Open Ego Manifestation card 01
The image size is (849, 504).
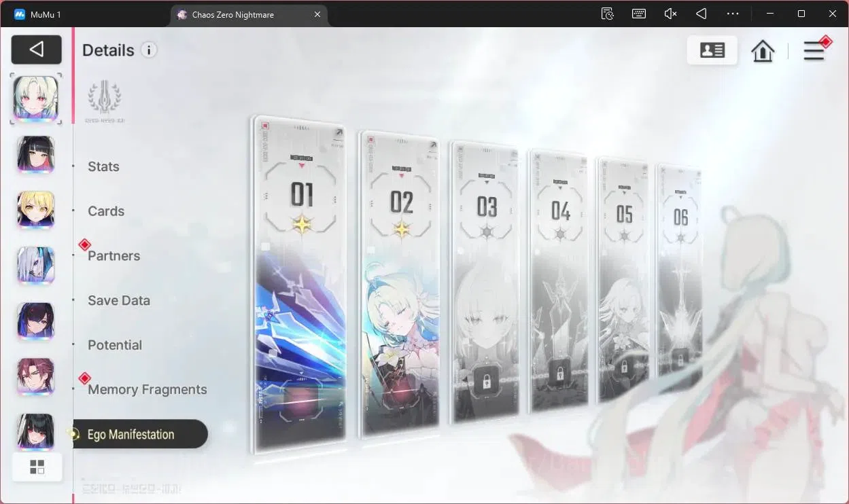pos(300,285)
